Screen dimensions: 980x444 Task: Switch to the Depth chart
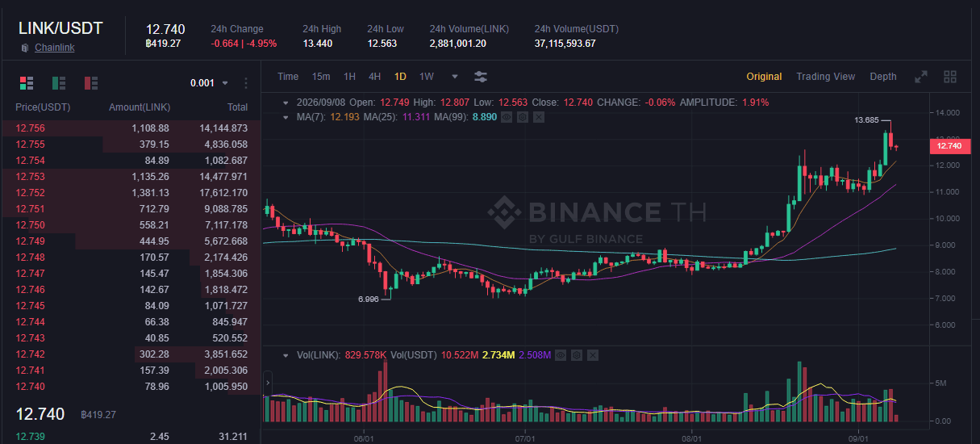[x=883, y=77]
